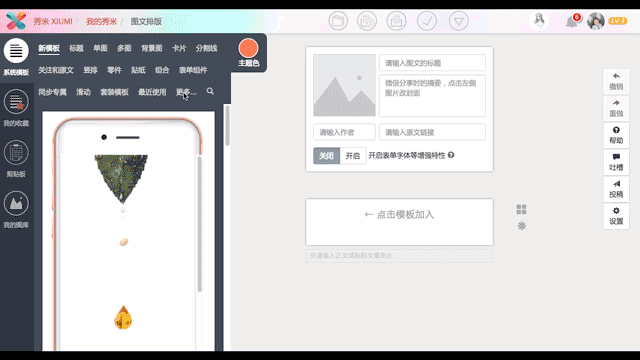Open 表单组件 category
Screen dimensions: 640x360
coord(193,70)
